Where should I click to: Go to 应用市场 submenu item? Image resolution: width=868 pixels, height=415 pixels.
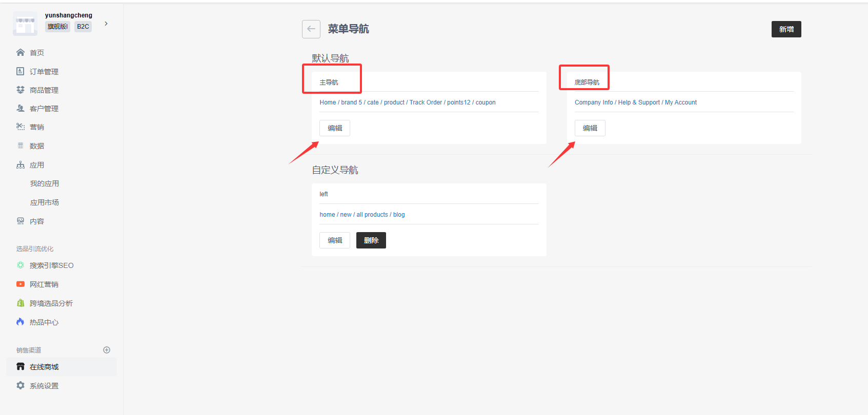45,202
